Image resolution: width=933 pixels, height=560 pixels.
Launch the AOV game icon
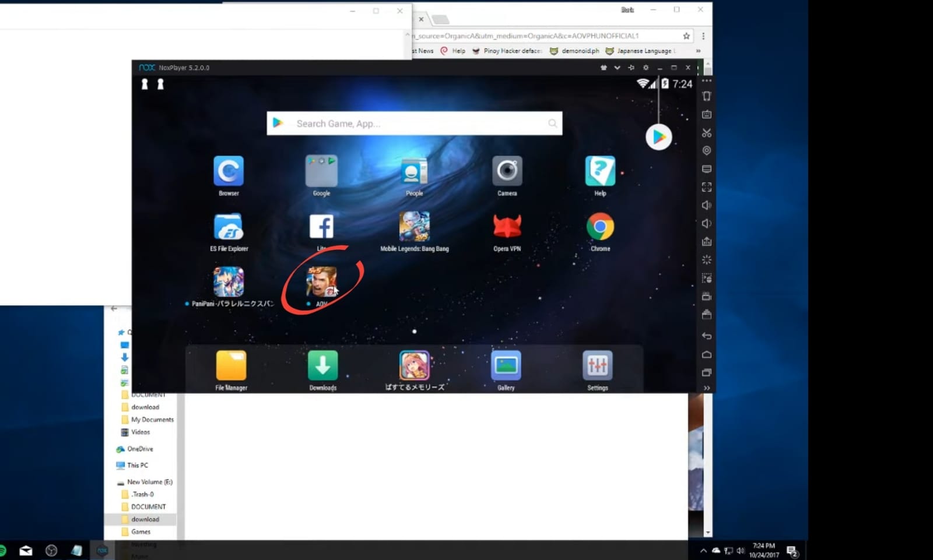pyautogui.click(x=321, y=282)
